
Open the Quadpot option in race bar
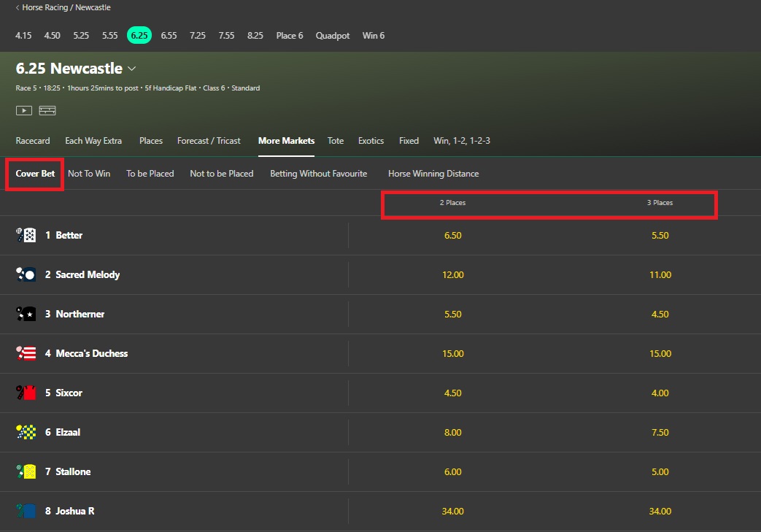(x=333, y=35)
